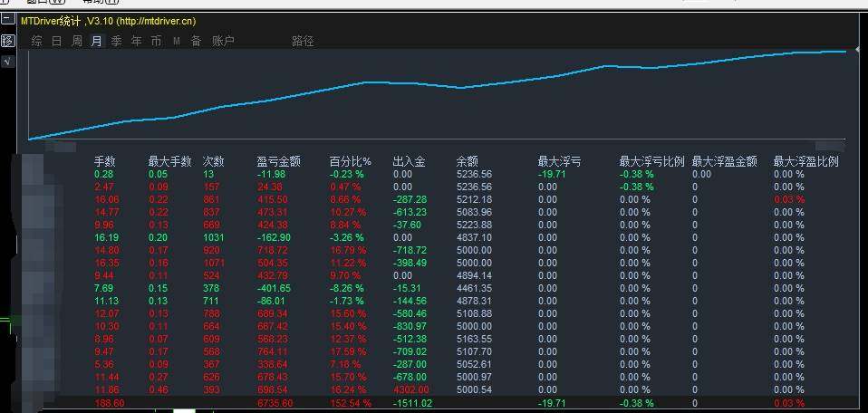
Task: Select the balance cell 5000.54
Action: coord(475,389)
